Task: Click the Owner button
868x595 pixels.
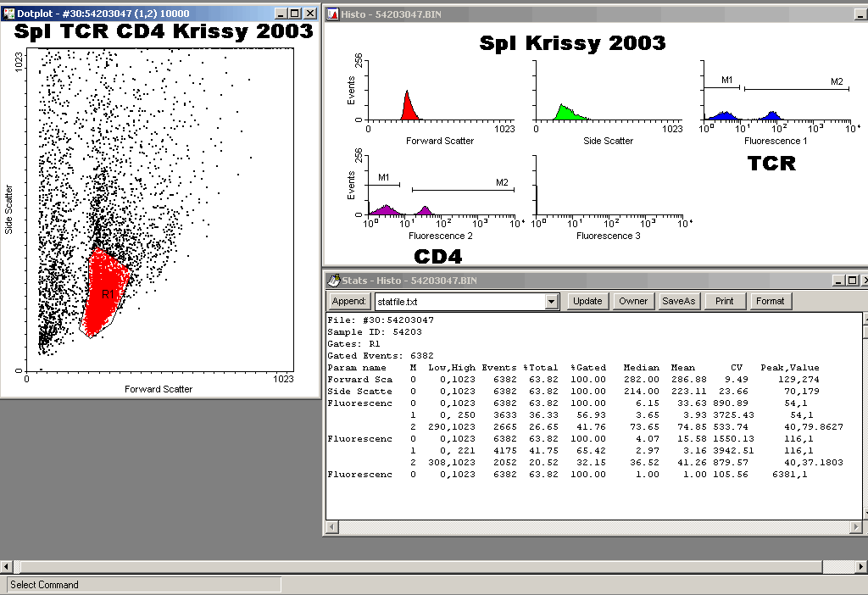Action: [x=632, y=301]
